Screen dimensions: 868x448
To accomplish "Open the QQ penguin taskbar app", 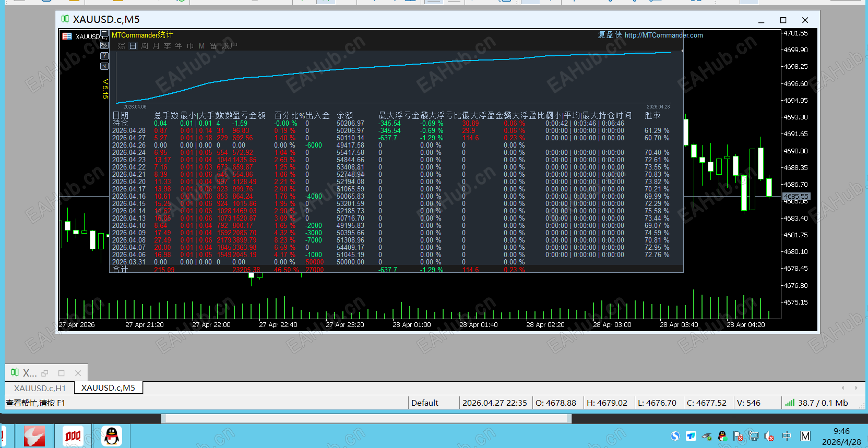I will point(111,436).
